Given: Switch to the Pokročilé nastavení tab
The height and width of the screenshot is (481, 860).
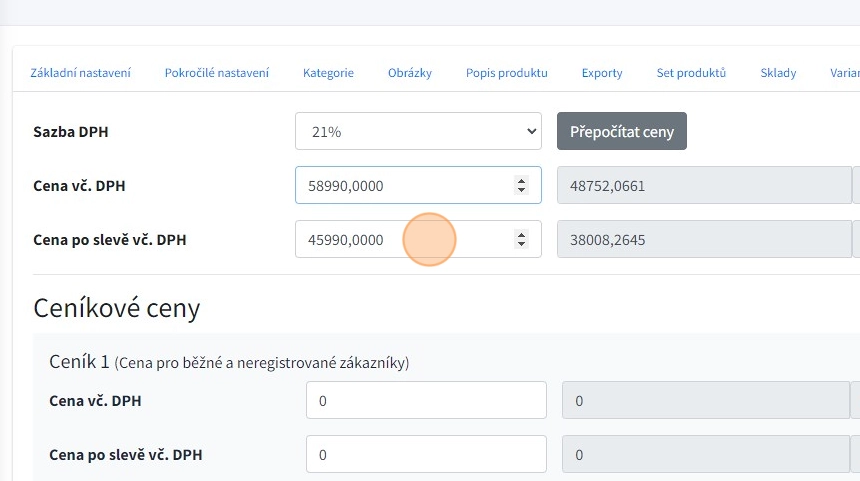Looking at the screenshot, I should click(216, 73).
